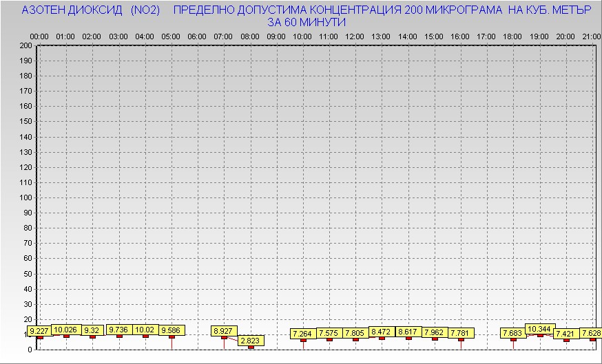Image resolution: width=602 pixels, height=364 pixels.
Task: Select the 7.264 data label
Action: pos(304,334)
